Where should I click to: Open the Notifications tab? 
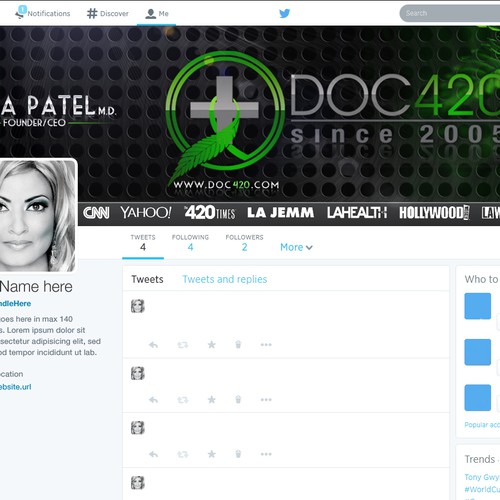[43, 13]
